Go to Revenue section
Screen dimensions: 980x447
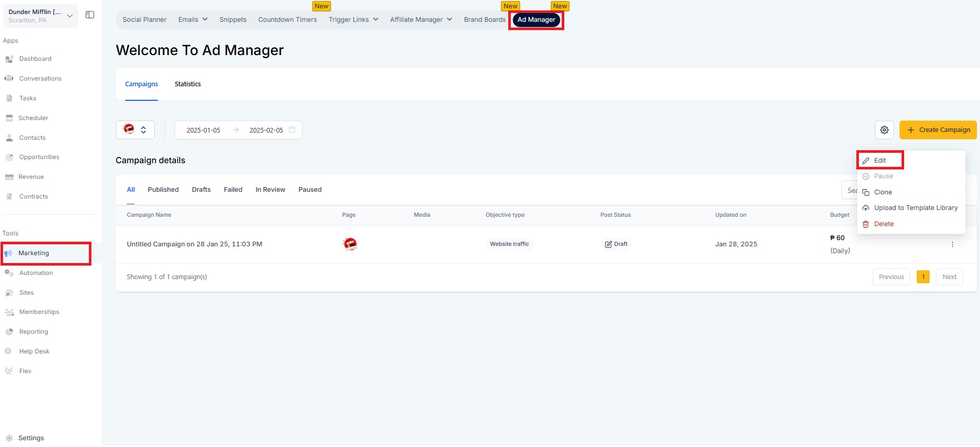pos(31,177)
